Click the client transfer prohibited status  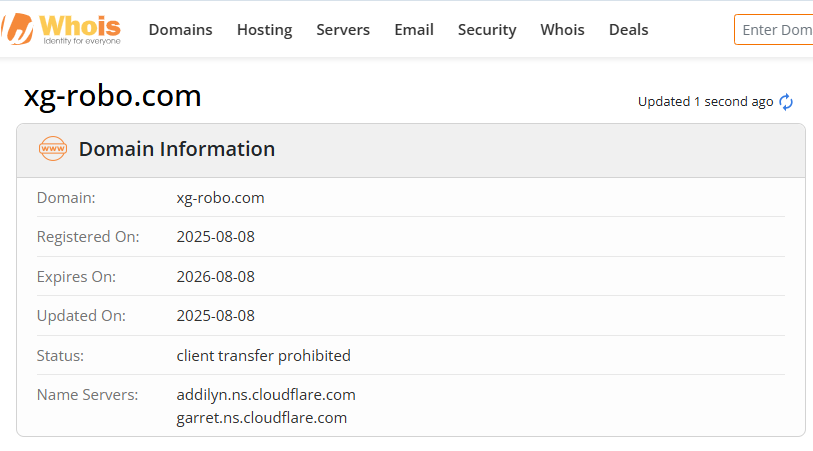(263, 356)
